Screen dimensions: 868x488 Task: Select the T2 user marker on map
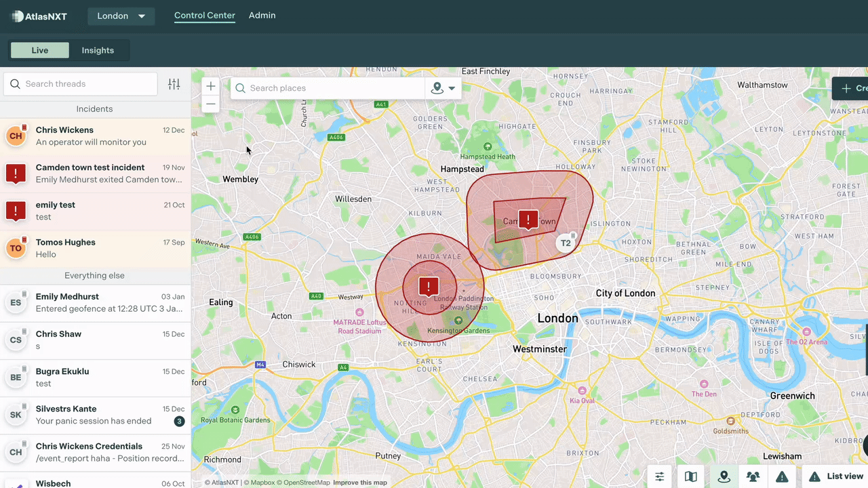tap(566, 243)
